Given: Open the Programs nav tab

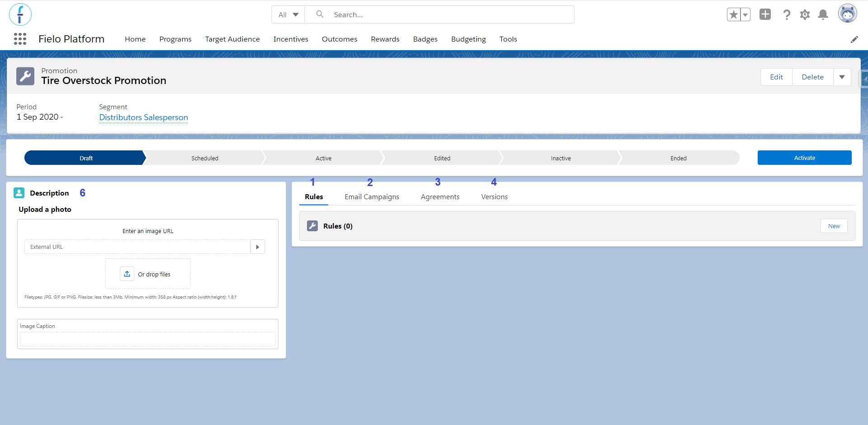Looking at the screenshot, I should click(175, 39).
